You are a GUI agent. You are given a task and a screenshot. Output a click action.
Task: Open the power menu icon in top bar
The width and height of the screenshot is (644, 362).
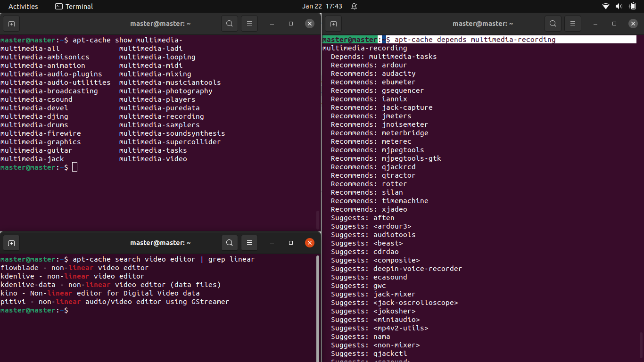click(633, 6)
